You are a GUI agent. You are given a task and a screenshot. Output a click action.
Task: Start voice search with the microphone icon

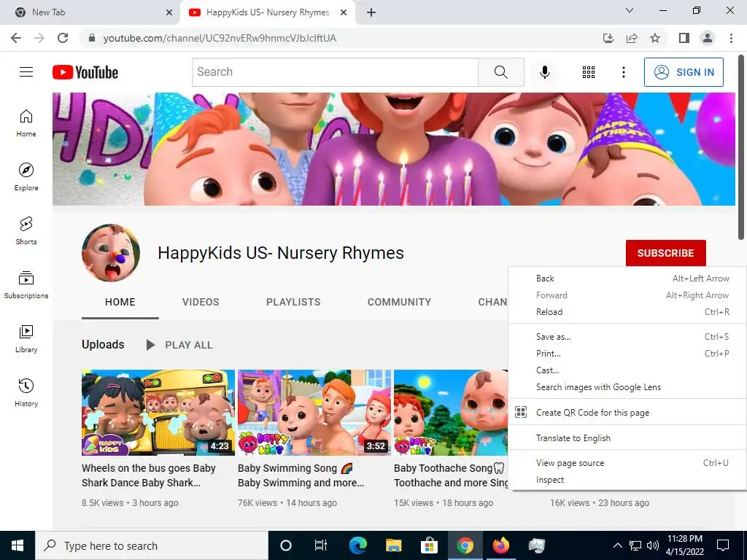pyautogui.click(x=545, y=72)
